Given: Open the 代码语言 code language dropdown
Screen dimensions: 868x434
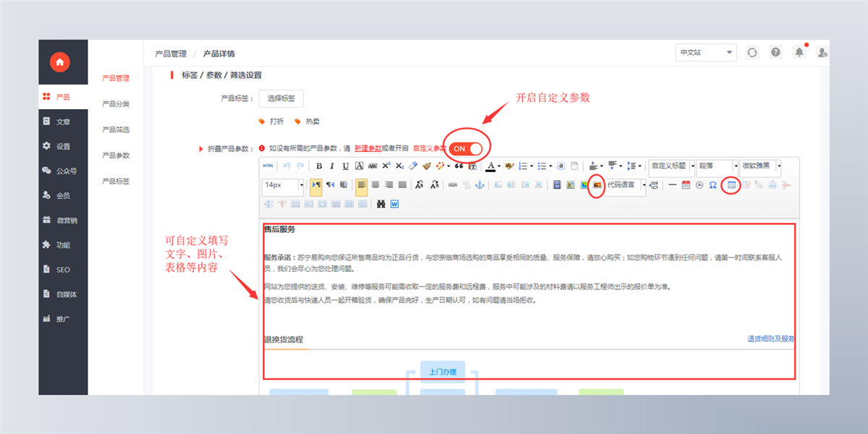Looking at the screenshot, I should 626,185.
